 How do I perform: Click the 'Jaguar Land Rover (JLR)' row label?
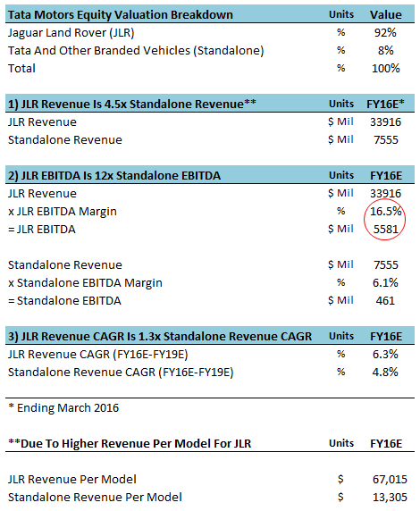(71, 33)
